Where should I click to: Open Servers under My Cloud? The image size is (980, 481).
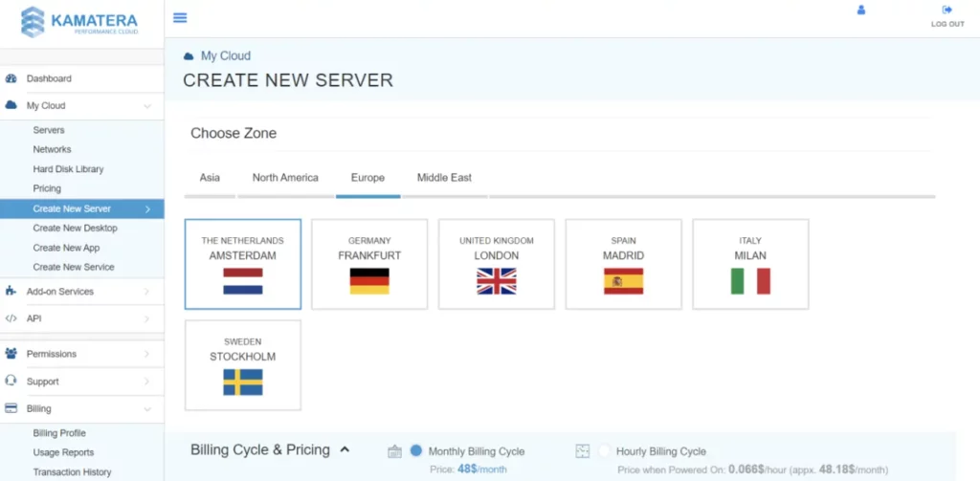coord(49,130)
